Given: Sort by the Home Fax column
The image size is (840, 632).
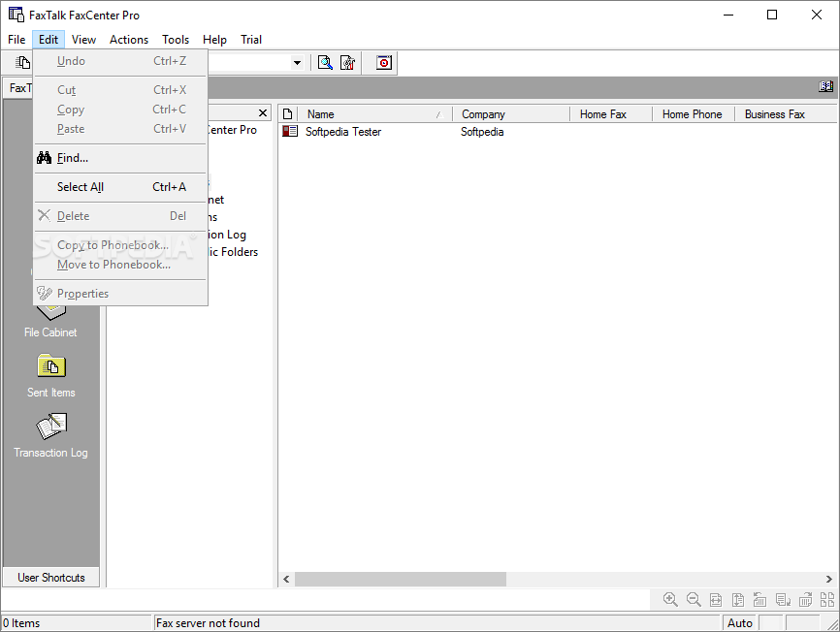Looking at the screenshot, I should click(x=611, y=114).
